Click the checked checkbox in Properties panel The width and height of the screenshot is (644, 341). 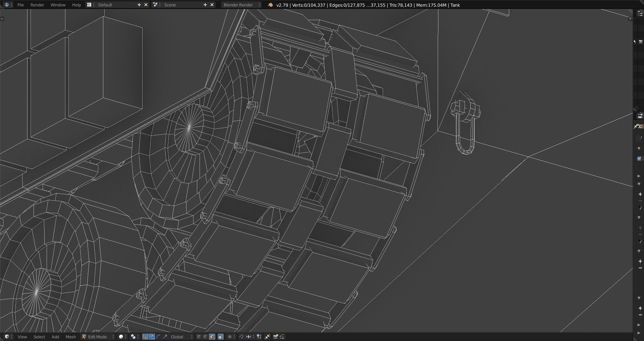[x=639, y=159]
